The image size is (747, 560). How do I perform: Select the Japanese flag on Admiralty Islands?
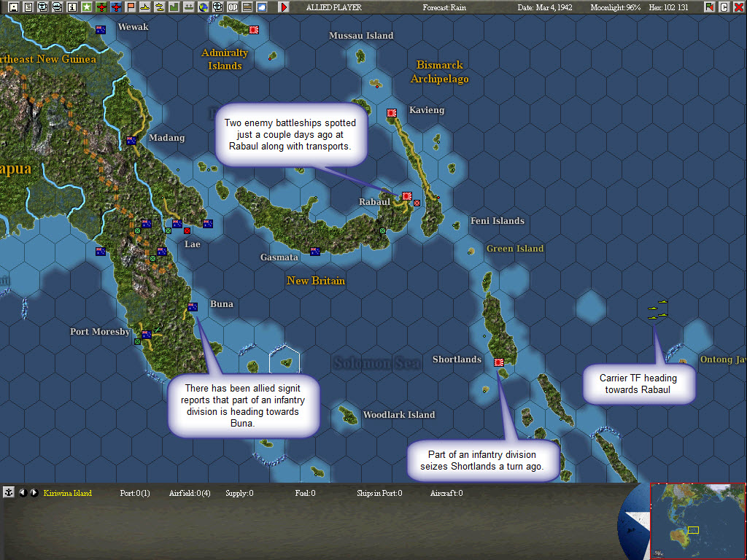tap(254, 29)
